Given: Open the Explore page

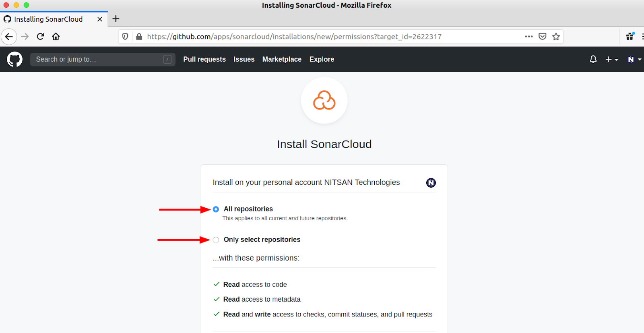Looking at the screenshot, I should [x=322, y=59].
